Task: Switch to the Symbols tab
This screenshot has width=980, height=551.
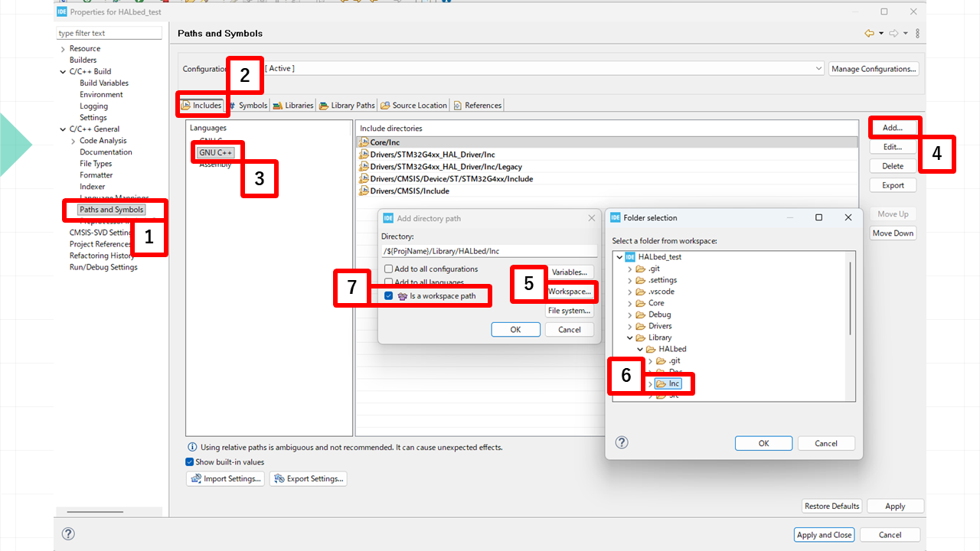Action: 248,106
